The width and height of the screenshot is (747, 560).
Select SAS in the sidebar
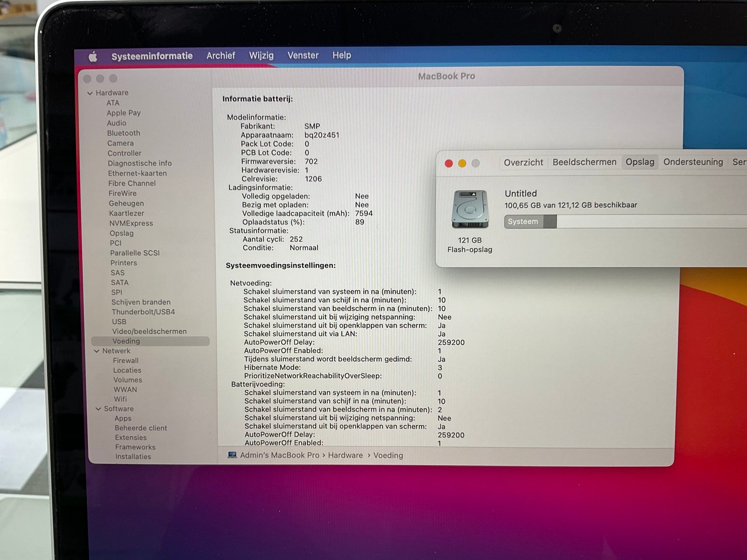point(118,273)
